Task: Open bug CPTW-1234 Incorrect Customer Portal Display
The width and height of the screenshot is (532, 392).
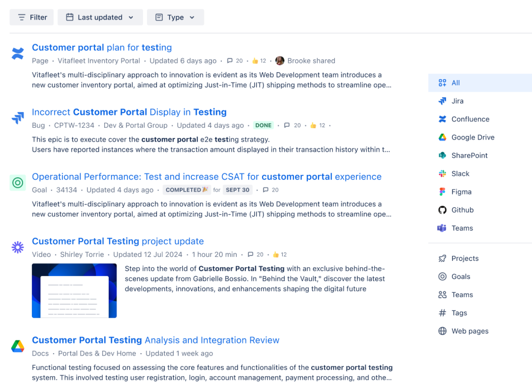Action: click(x=129, y=112)
